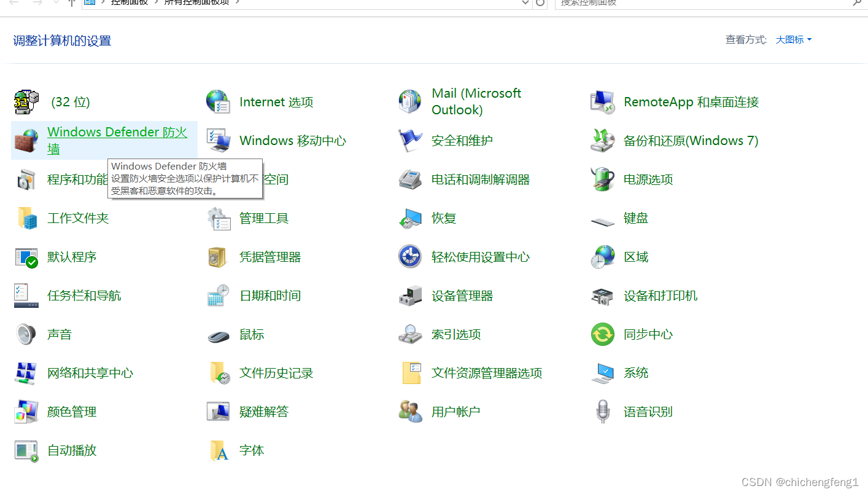Click the 自动播放 link
The width and height of the screenshot is (868, 494).
coord(72,450)
